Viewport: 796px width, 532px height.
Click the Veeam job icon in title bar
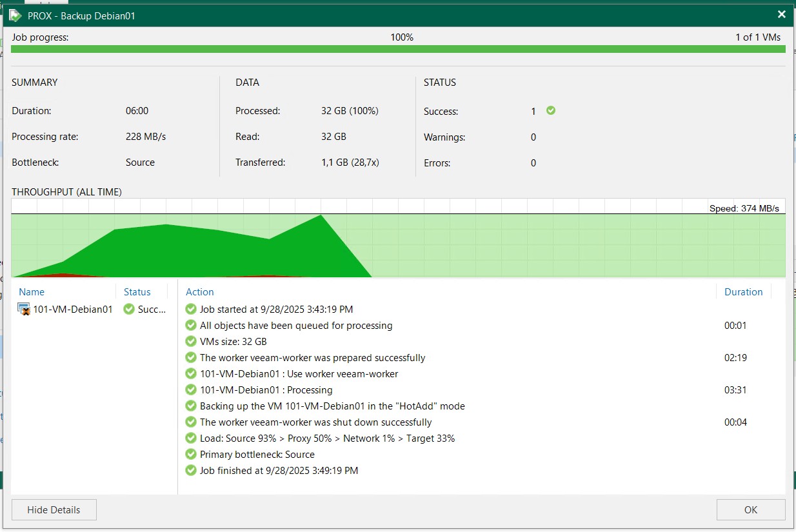(x=15, y=15)
